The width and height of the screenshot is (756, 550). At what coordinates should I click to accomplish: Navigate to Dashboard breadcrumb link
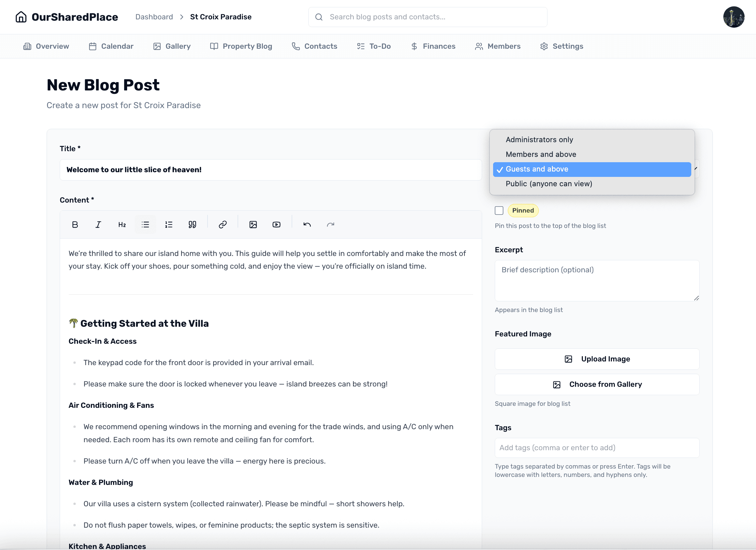154,17
